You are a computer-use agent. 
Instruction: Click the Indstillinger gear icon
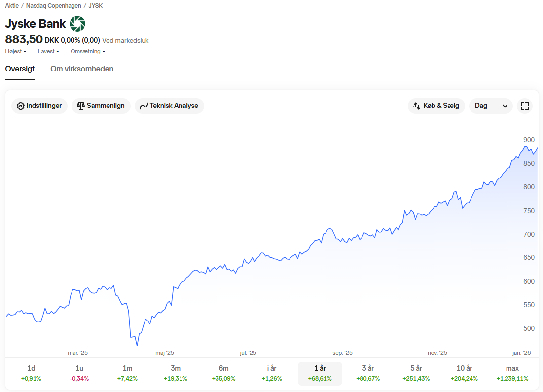coord(20,106)
